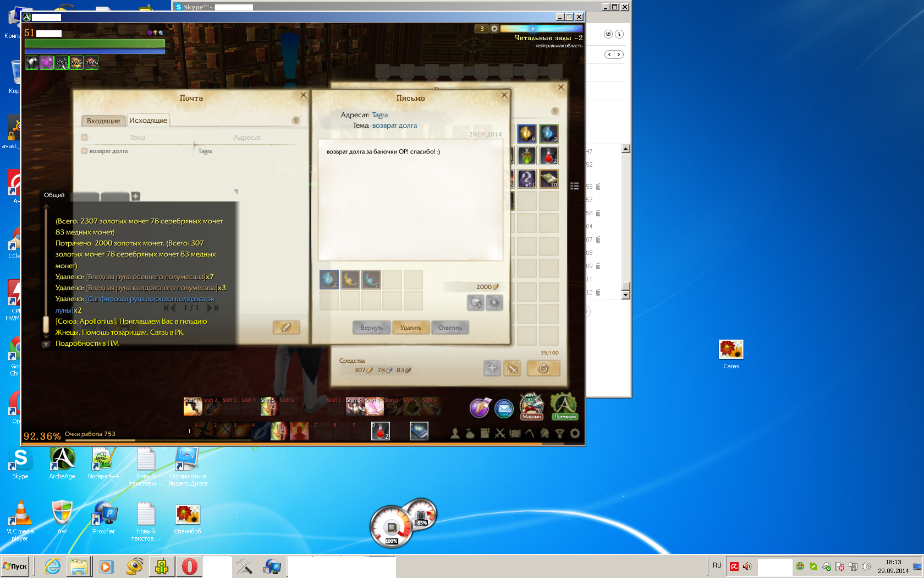Click the RU language indicator
The image size is (924, 578).
click(717, 565)
